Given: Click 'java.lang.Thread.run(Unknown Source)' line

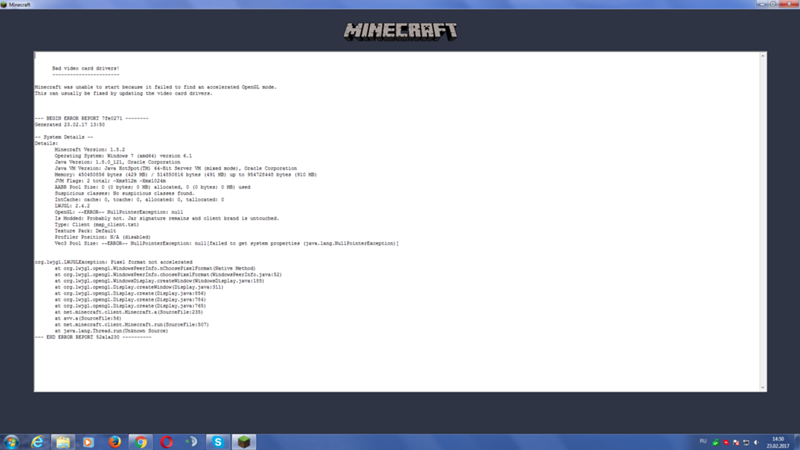Looking at the screenshot, I should pos(112,331).
